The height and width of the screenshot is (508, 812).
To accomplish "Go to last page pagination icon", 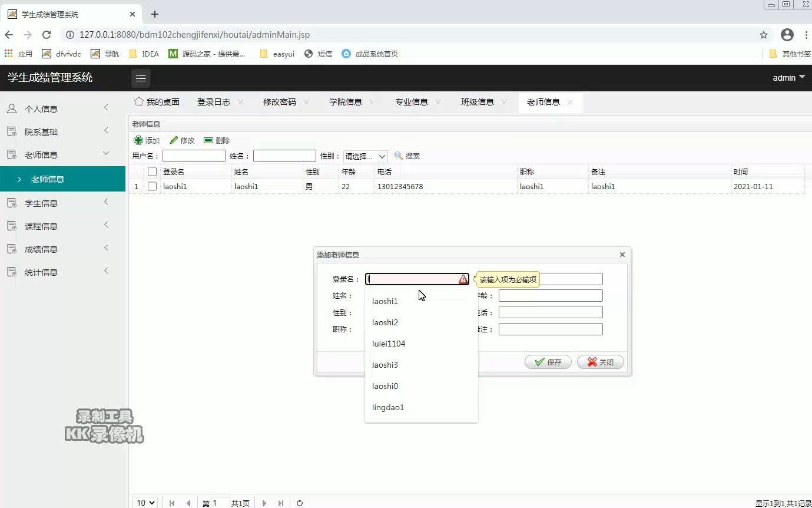I will pos(281,503).
